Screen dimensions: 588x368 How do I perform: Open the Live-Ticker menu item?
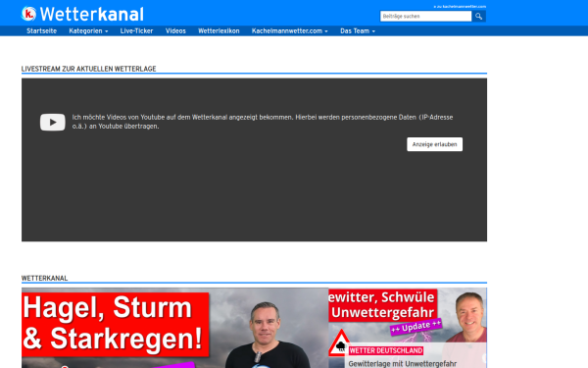click(136, 30)
